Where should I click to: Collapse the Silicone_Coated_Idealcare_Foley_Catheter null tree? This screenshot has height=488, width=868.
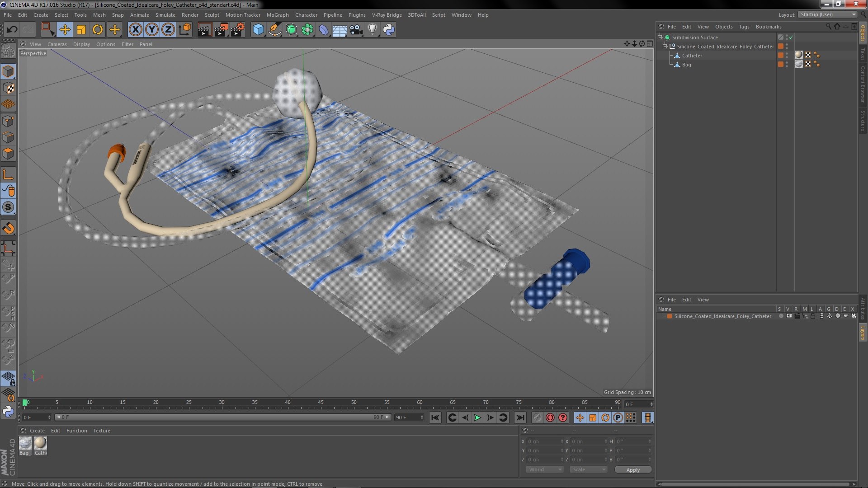(x=665, y=47)
